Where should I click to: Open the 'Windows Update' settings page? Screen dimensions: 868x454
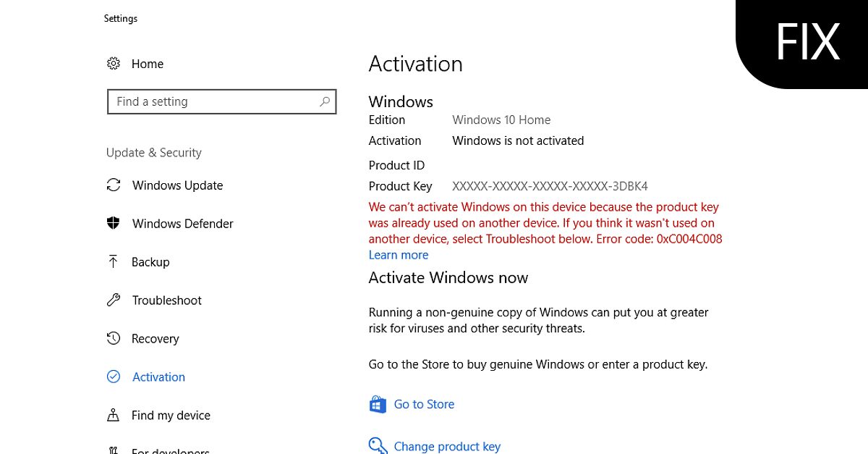point(177,185)
